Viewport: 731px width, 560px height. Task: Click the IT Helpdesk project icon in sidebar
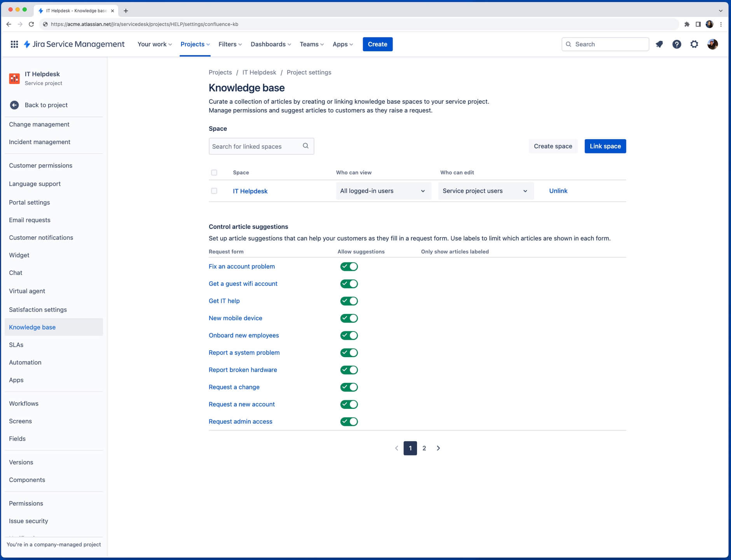point(14,78)
